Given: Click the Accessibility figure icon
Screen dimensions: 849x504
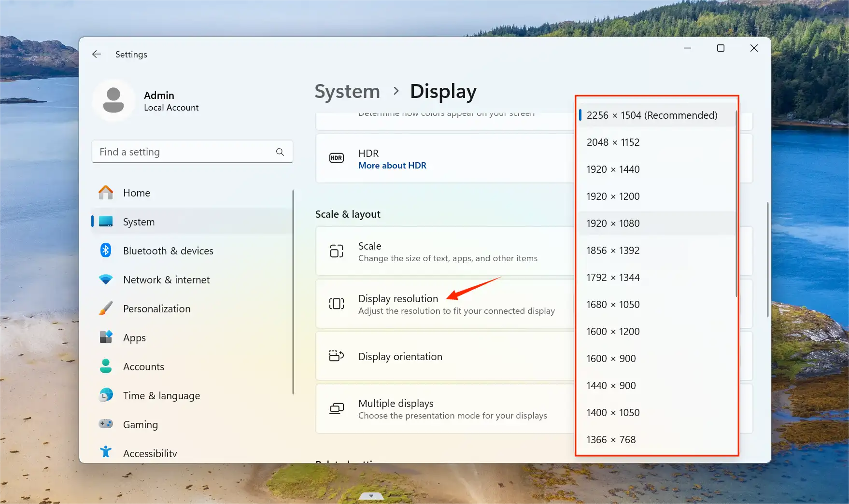Looking at the screenshot, I should pyautogui.click(x=106, y=452).
